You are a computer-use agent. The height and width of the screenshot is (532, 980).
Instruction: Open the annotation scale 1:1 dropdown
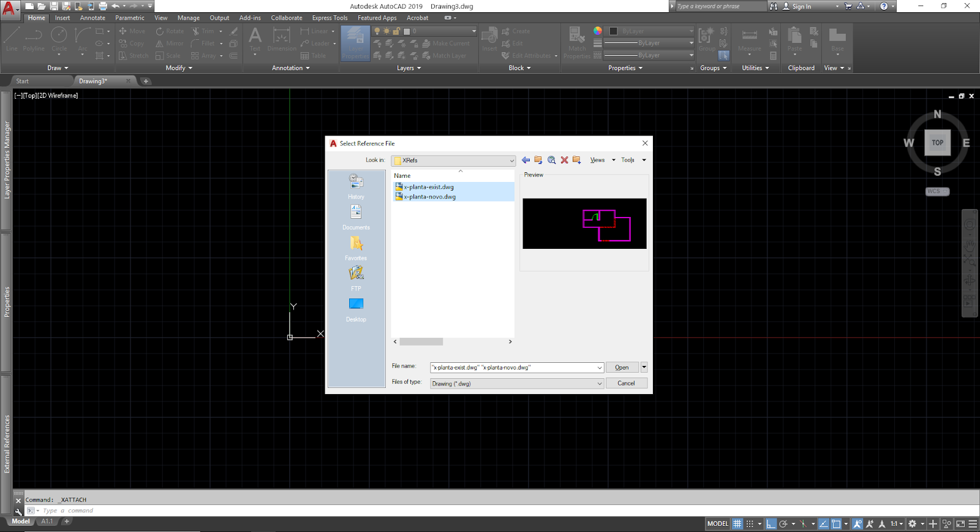point(897,524)
